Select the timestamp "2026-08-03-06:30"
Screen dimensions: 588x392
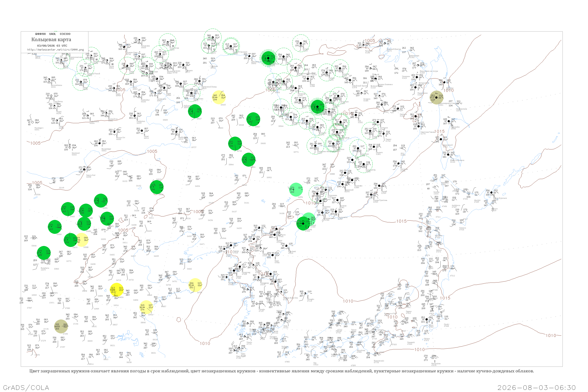[x=536, y=388]
